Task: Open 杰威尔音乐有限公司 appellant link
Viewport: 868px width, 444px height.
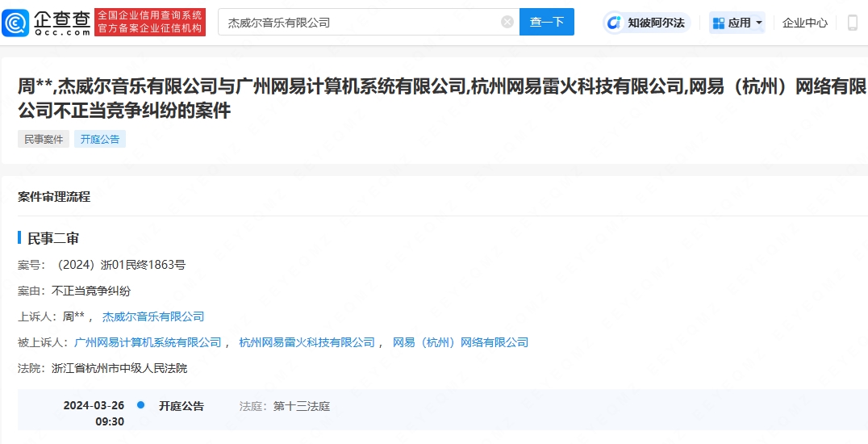Action: 153,316
